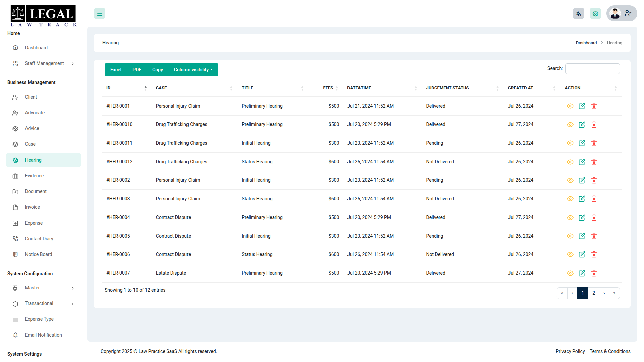Image resolution: width=644 pixels, height=362 pixels.
Task: View hearing #HER-00012 with eye icon
Action: click(570, 162)
